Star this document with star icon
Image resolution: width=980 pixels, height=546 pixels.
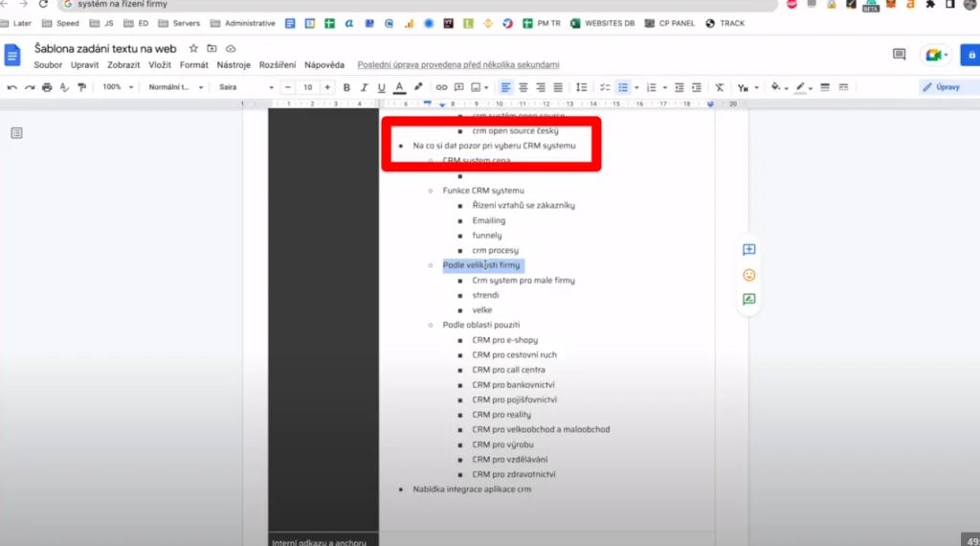coord(193,48)
